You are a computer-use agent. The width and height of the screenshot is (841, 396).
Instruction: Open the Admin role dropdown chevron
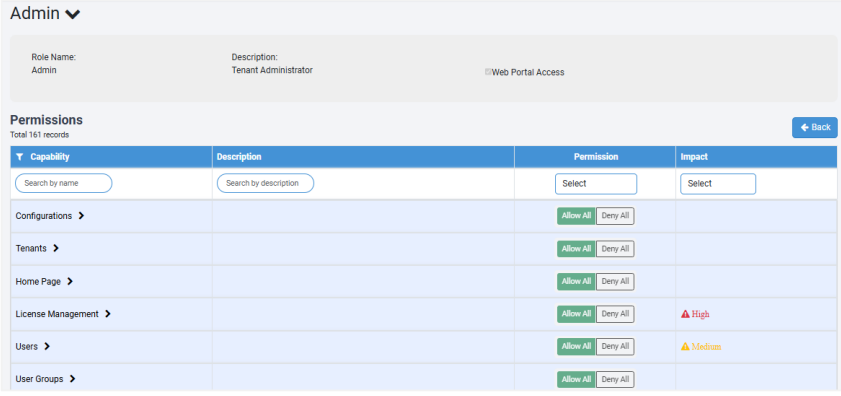coord(72,14)
